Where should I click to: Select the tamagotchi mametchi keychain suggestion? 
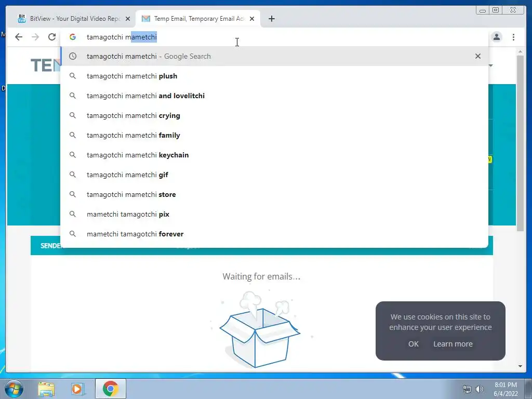pos(274,155)
